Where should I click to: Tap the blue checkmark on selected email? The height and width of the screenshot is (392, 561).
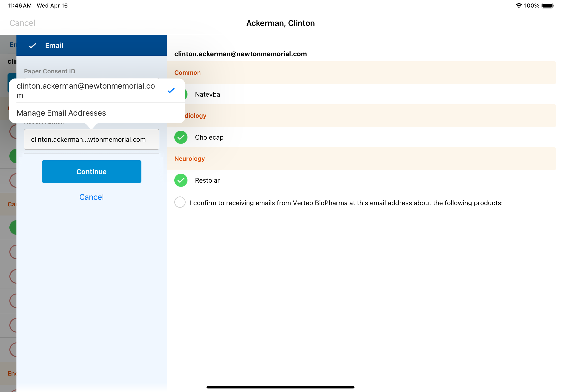pos(171,90)
